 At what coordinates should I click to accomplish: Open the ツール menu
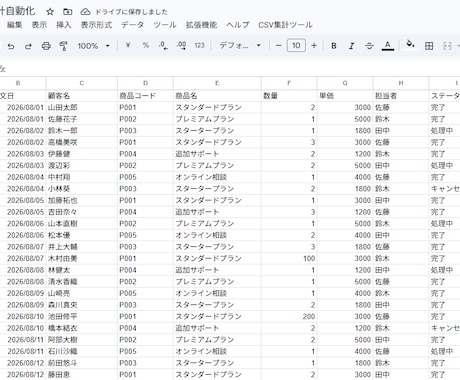pyautogui.click(x=165, y=25)
